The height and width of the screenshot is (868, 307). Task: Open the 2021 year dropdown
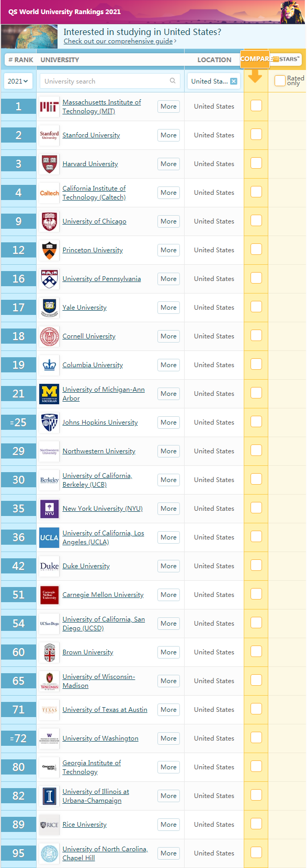[18, 81]
